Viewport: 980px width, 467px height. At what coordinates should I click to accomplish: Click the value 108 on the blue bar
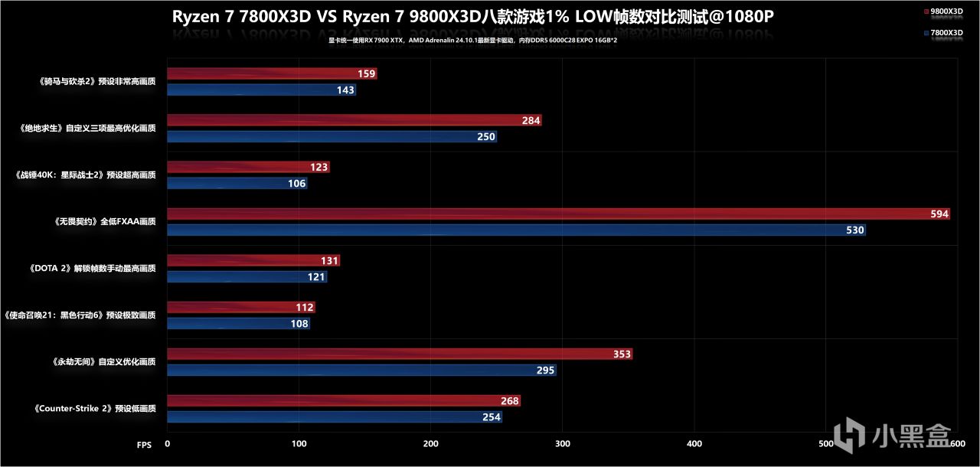[299, 324]
